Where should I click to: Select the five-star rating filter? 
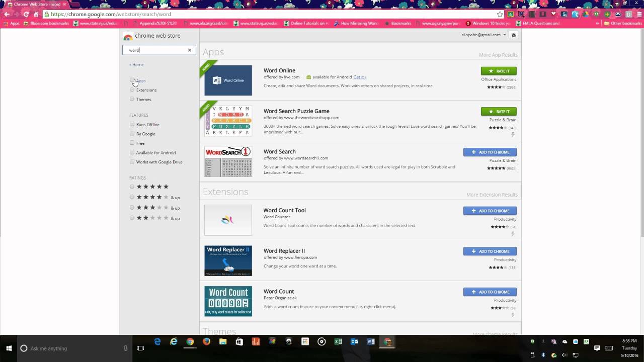pos(132,187)
